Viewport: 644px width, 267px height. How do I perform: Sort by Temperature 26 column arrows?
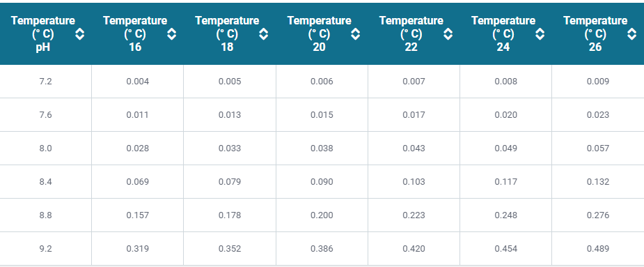tap(632, 34)
